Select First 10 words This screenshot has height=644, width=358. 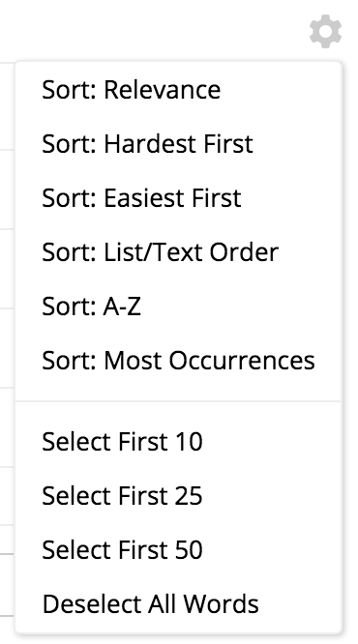178,442
